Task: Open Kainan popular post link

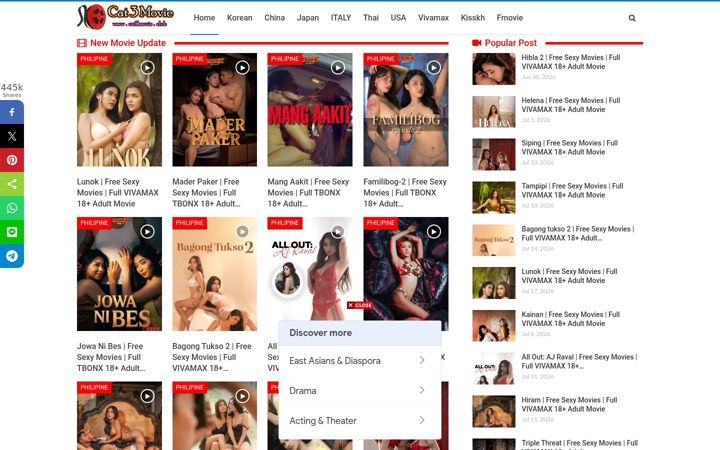Action: click(571, 319)
